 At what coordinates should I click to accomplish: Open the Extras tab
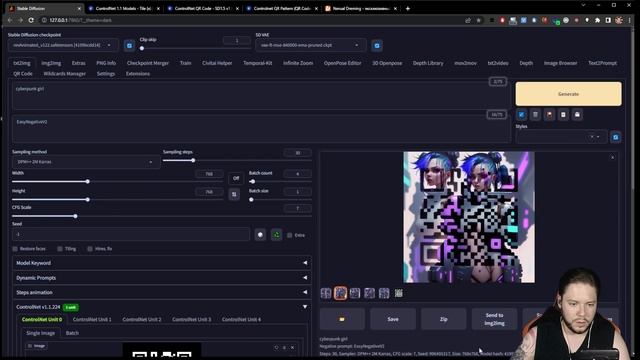tap(78, 63)
